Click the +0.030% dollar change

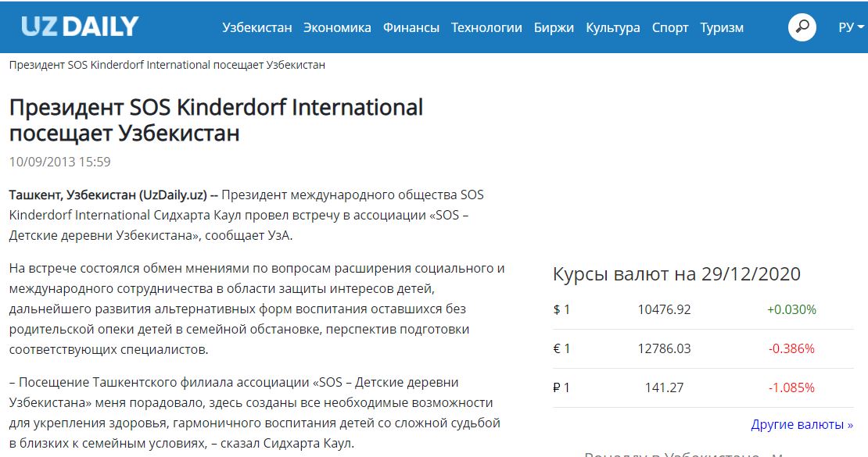coord(791,309)
